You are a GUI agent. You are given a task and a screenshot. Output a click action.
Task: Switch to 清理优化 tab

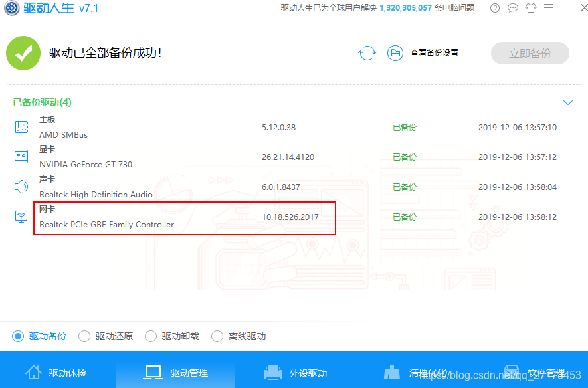[x=415, y=373]
